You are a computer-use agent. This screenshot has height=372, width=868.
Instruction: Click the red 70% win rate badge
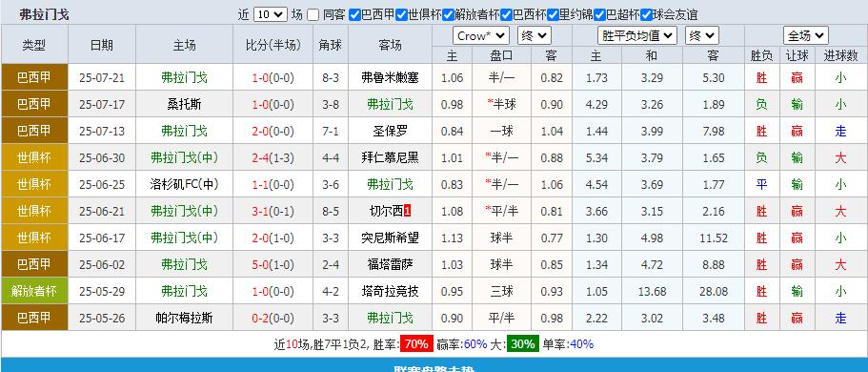pos(416,344)
